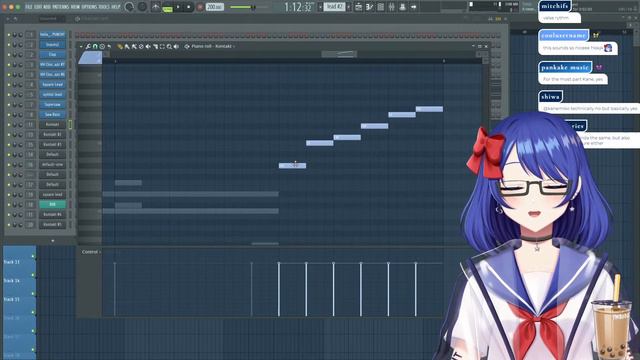
Task: Open the piano roll options menu arrow
Action: (x=81, y=47)
